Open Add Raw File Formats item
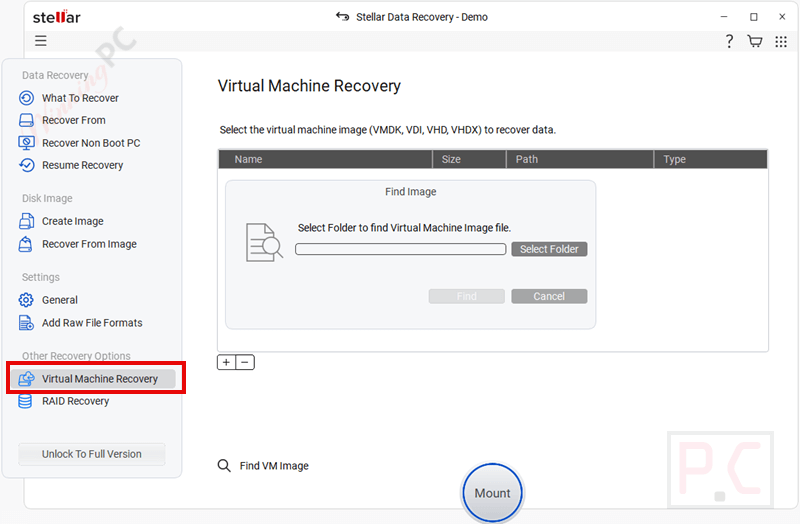 (92, 322)
